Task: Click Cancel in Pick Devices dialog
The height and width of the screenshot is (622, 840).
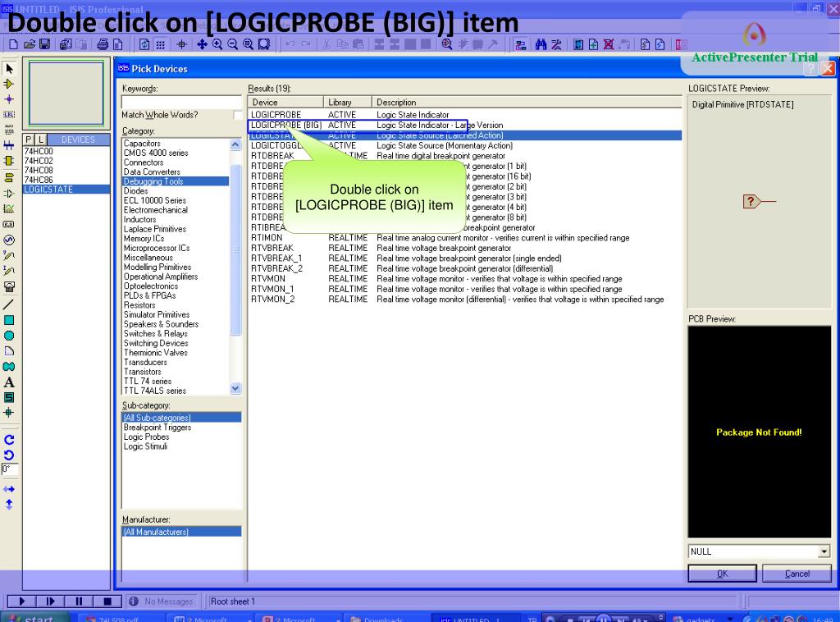Action: (x=797, y=574)
